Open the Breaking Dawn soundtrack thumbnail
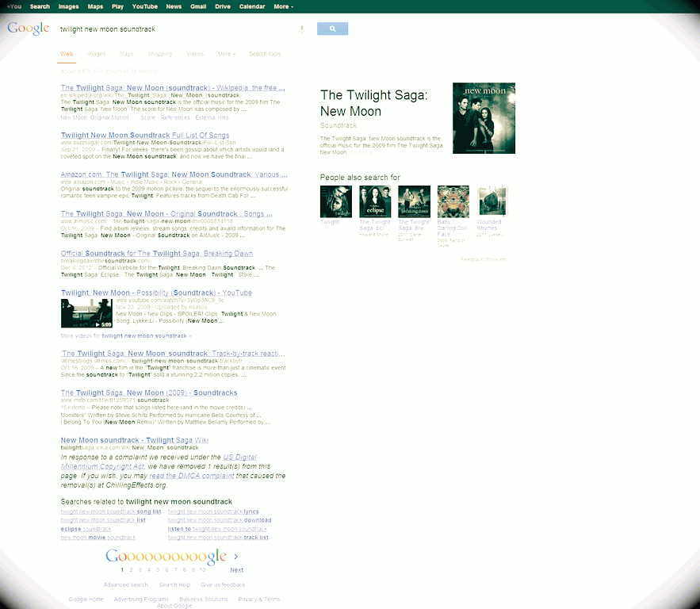Image resolution: width=700 pixels, height=609 pixels. tap(415, 201)
